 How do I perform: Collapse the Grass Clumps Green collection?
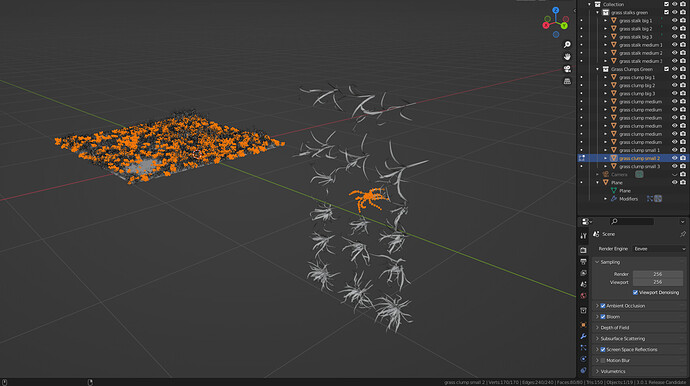coord(598,69)
